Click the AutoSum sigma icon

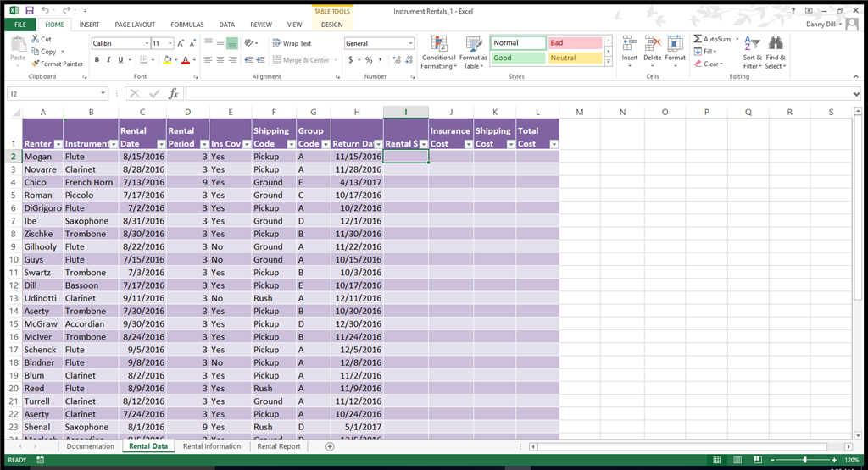coord(698,39)
